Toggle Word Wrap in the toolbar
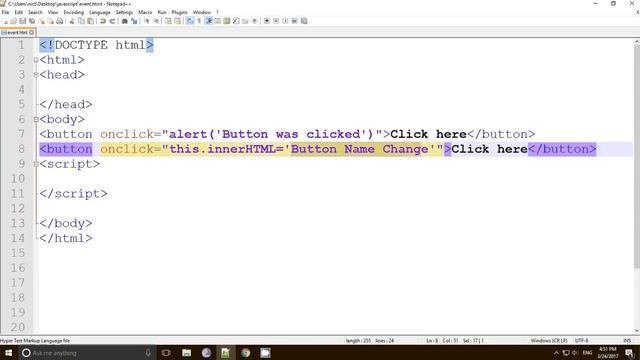The height and width of the screenshot is (360, 640). pos(190,21)
